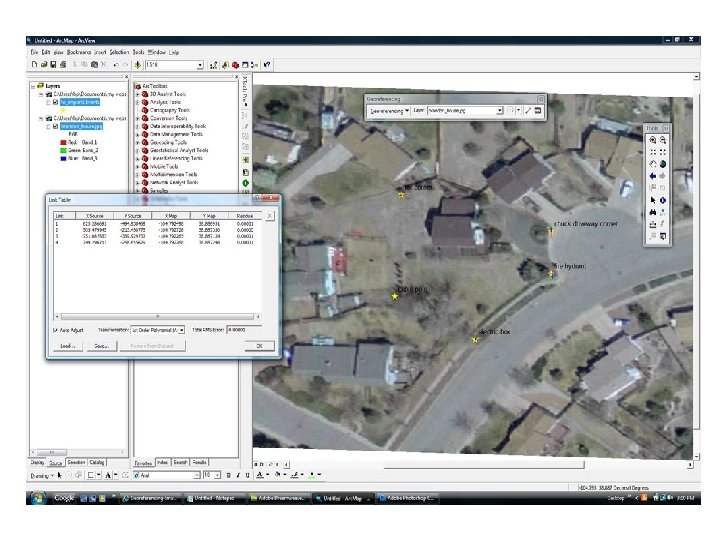Select the Select Elements black arrow tool
Viewport: 720px width, 540px height.
click(652, 200)
